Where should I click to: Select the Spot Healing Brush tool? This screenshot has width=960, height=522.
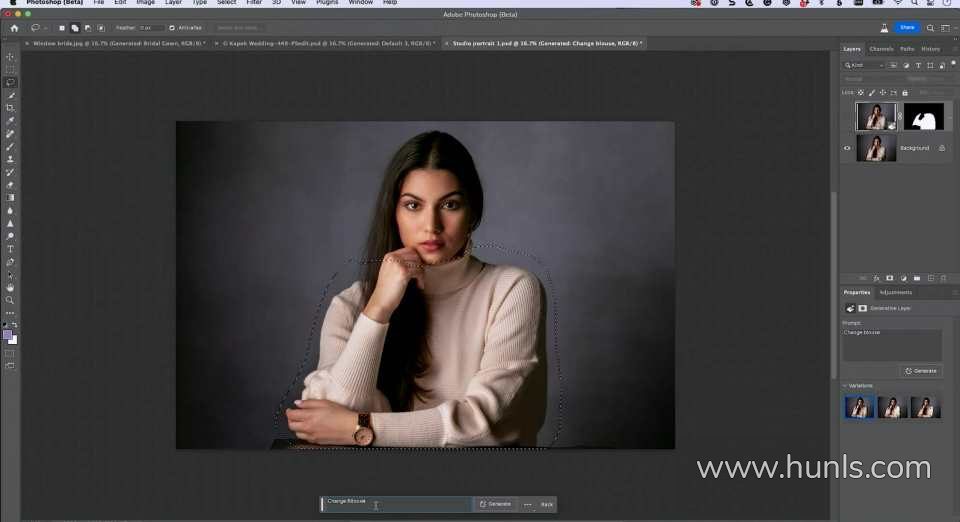point(10,133)
